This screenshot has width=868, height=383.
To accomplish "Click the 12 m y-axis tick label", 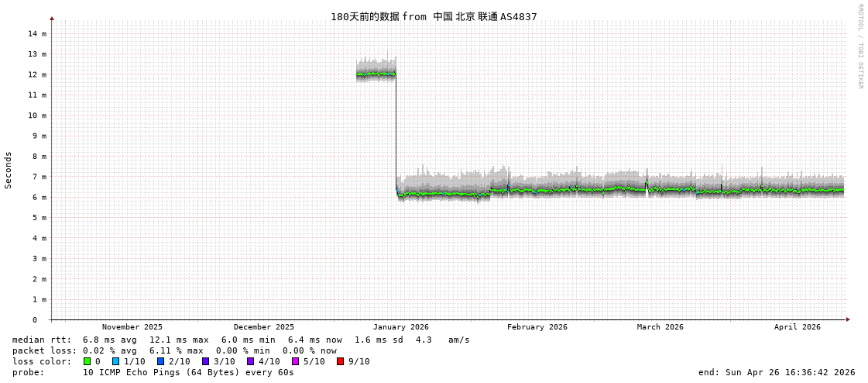I will pos(38,74).
